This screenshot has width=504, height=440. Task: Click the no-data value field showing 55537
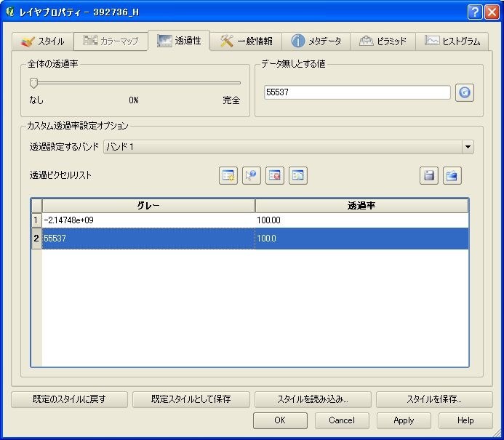[356, 92]
